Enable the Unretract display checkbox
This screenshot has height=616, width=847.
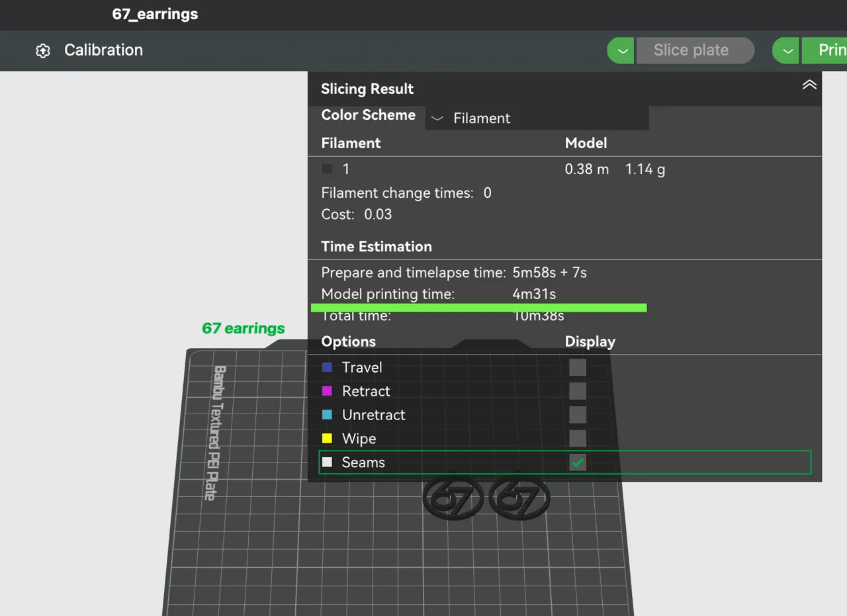(578, 415)
